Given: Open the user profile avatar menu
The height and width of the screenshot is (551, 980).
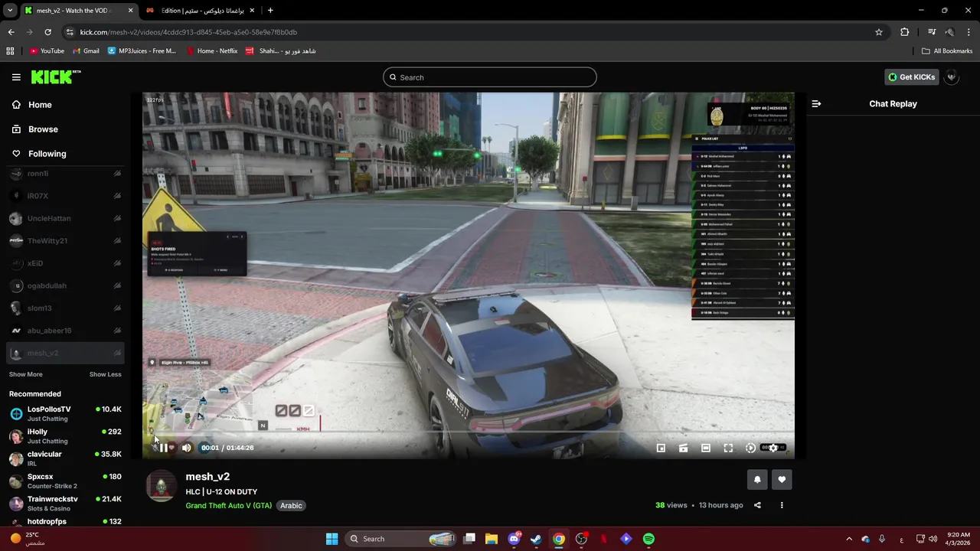Looking at the screenshot, I should [x=952, y=77].
